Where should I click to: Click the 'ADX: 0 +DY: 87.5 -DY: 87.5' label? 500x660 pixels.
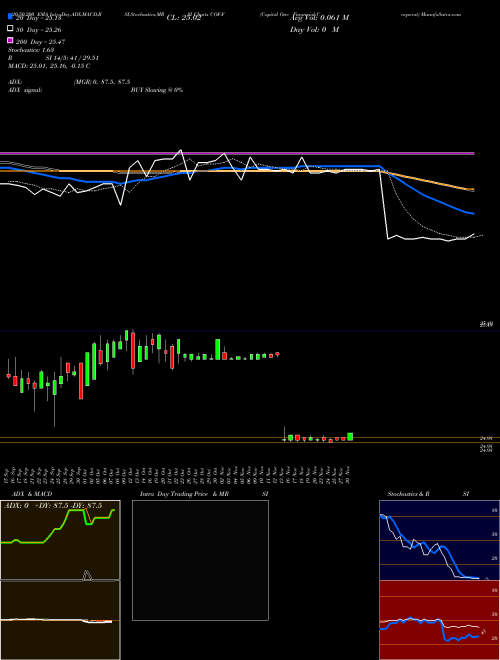pyautogui.click(x=53, y=506)
